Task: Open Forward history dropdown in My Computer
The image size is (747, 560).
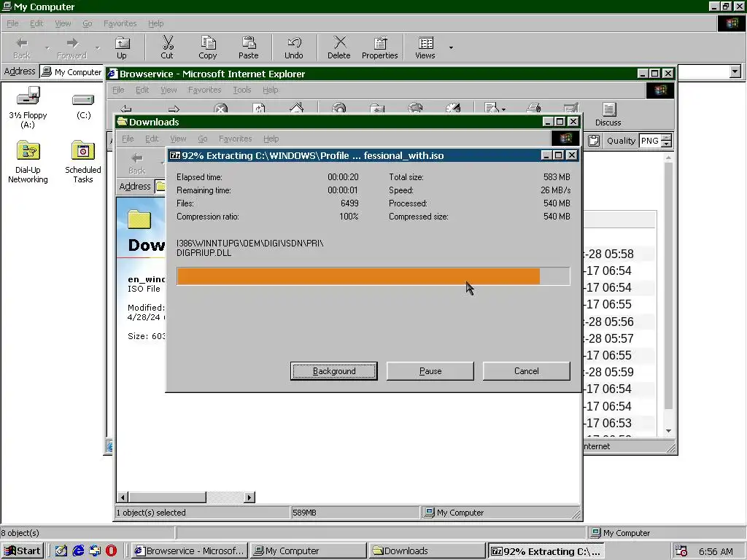Action: 97,47
